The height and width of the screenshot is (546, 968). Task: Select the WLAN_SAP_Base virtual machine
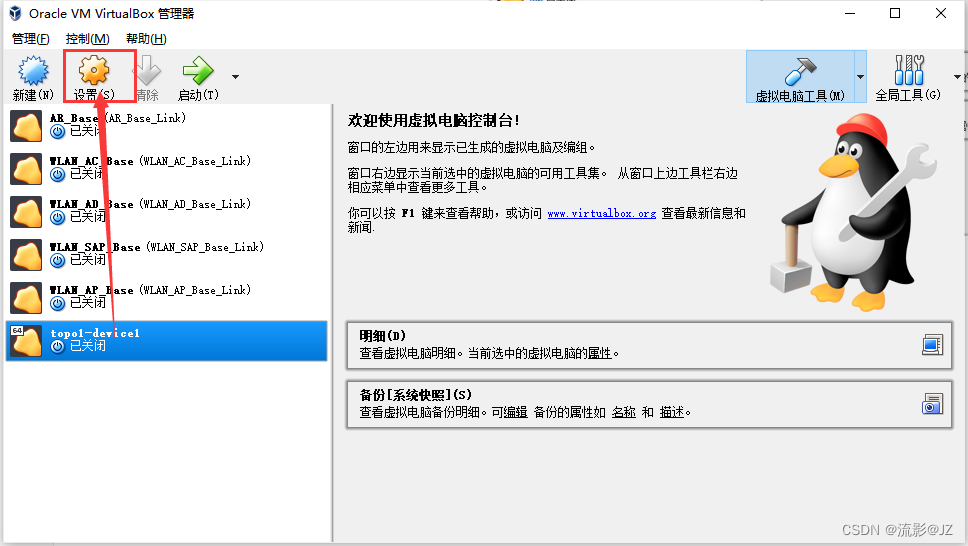(x=167, y=254)
